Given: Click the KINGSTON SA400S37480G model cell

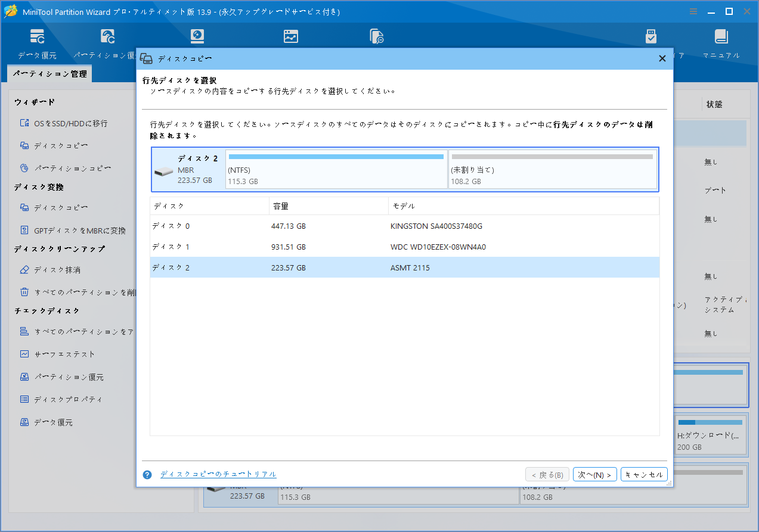Looking at the screenshot, I should 436,226.
